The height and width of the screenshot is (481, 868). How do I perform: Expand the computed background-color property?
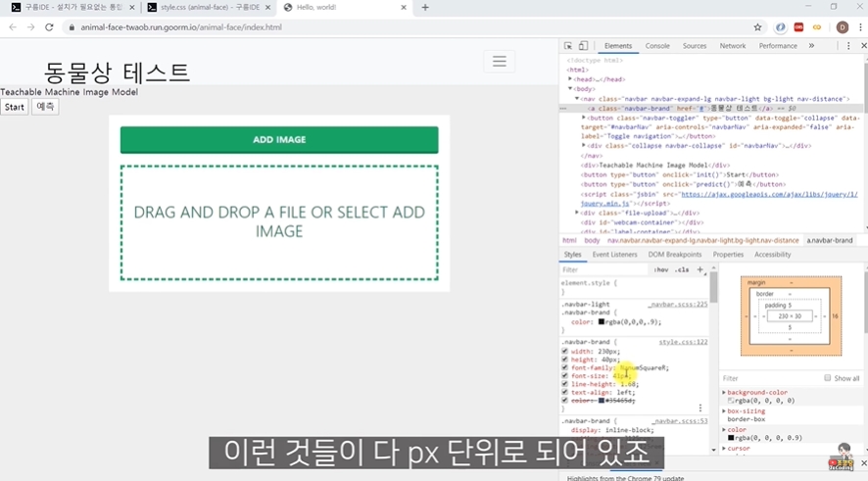724,392
